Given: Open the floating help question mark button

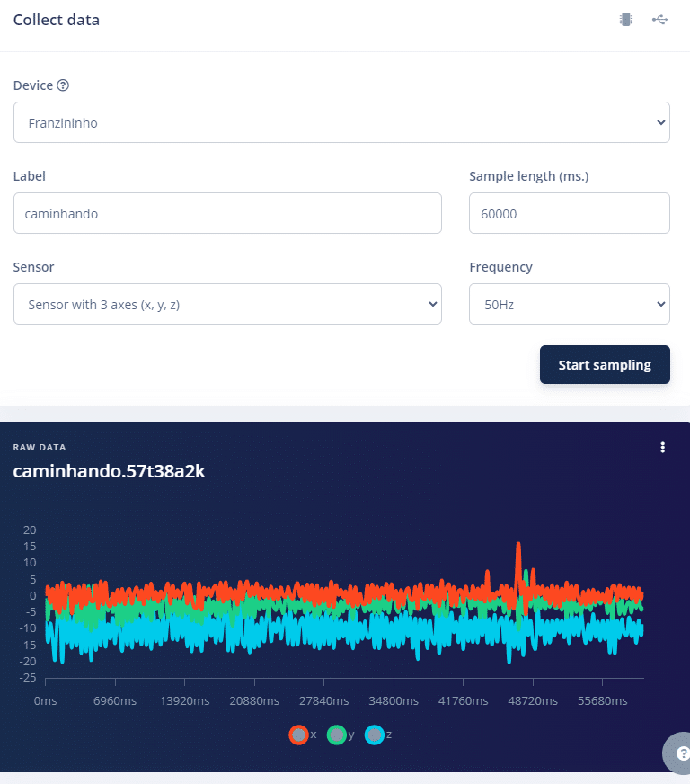Looking at the screenshot, I should tap(682, 753).
